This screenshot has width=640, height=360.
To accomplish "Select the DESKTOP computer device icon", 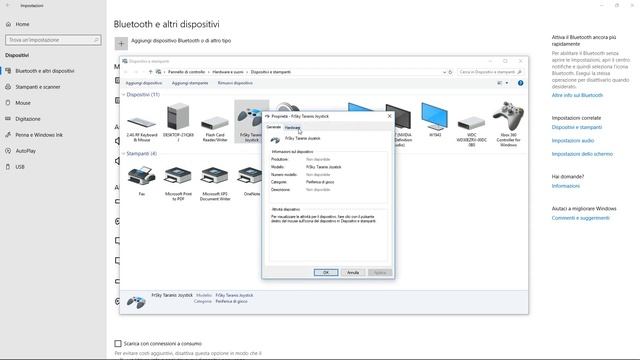I will pos(178,122).
